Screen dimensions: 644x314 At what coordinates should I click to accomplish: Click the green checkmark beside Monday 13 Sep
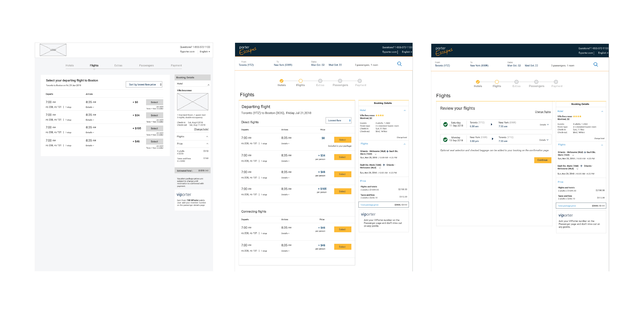445,139
